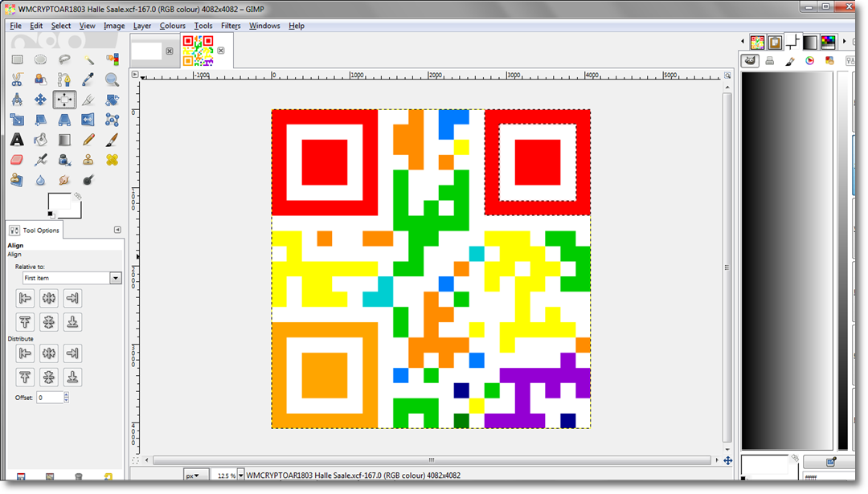Switch to the clipboard Buffers dock tab
The height and width of the screenshot is (494, 868).
tap(775, 42)
